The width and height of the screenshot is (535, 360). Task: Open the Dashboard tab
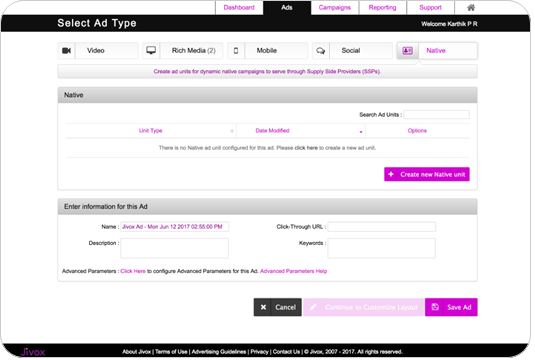(x=239, y=8)
